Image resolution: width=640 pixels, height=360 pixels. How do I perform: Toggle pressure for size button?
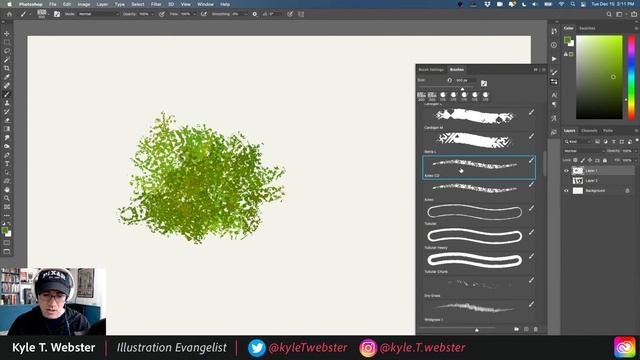tap(290, 14)
